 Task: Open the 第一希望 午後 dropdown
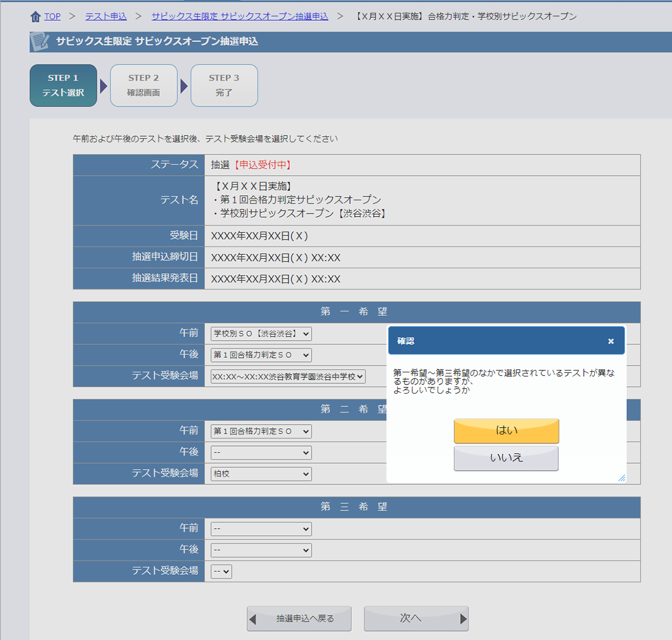tap(261, 355)
